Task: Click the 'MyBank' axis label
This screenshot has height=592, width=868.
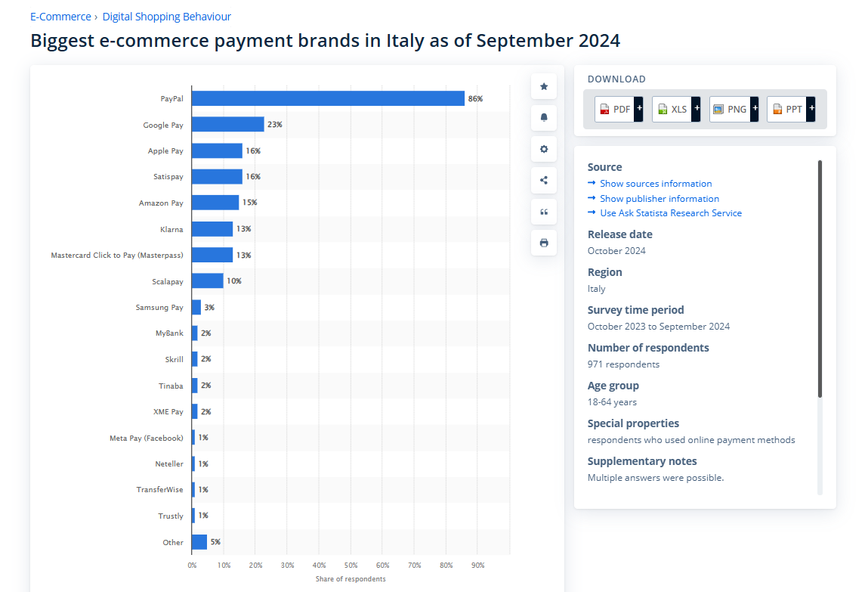Action: (x=169, y=333)
